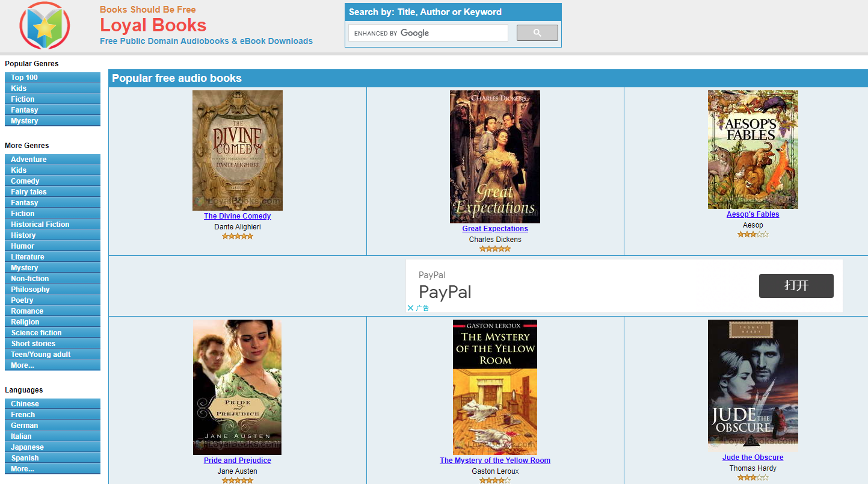Browse the Non-fiction genre
The image size is (868, 484).
tap(52, 279)
